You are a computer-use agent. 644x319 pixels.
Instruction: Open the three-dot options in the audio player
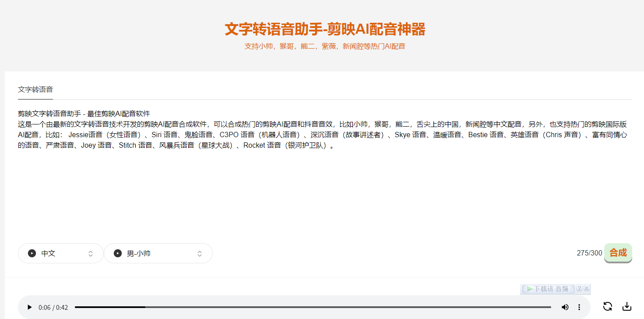coord(579,307)
